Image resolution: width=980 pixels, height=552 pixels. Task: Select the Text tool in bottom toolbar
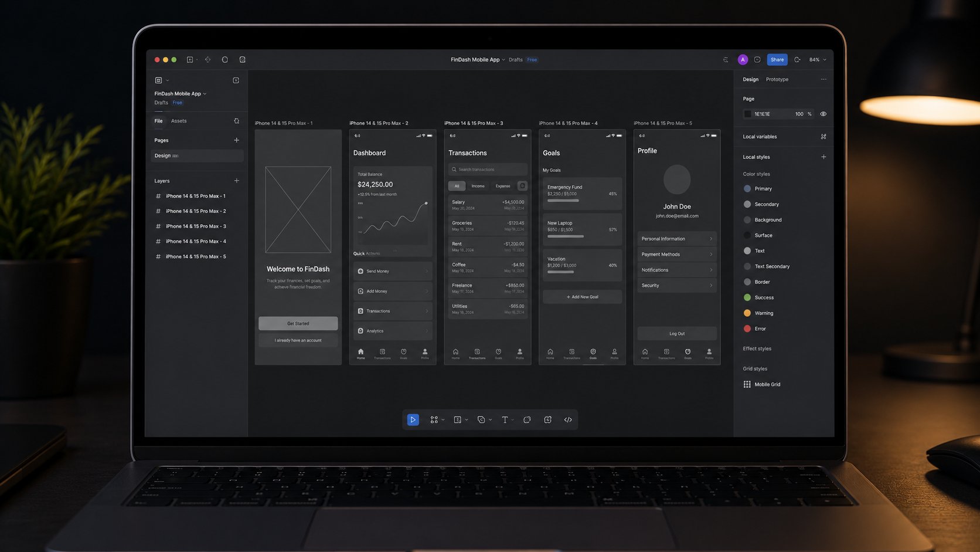505,420
